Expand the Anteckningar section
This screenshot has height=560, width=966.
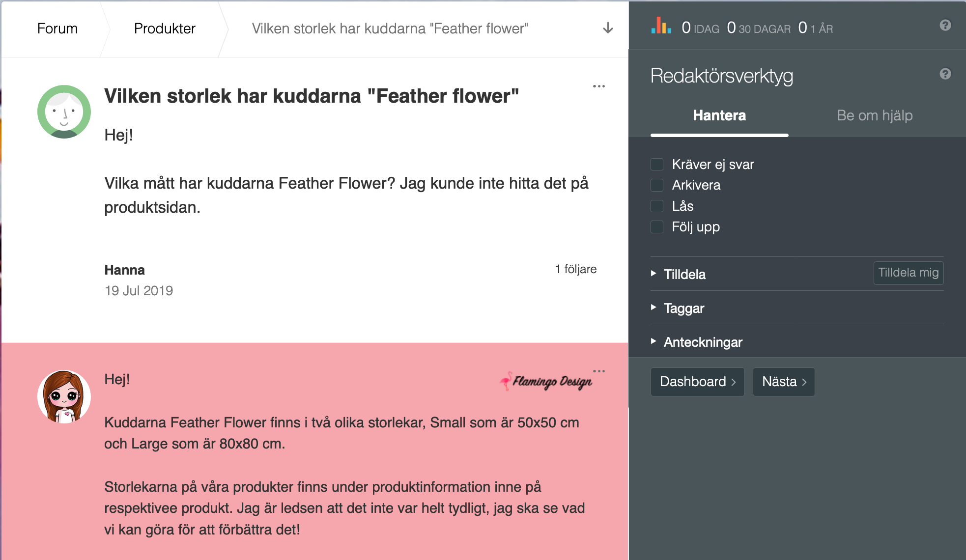tap(702, 342)
